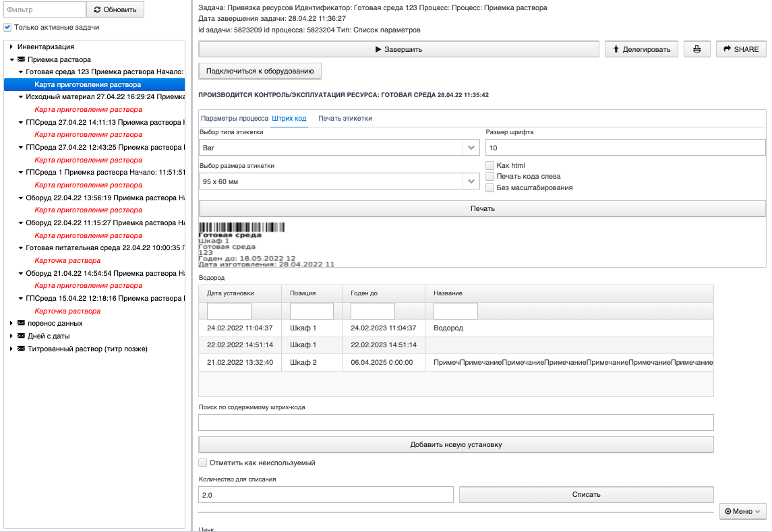The height and width of the screenshot is (532, 772).
Task: Select table cell 22.02.2023 14:51:14
Action: [384, 345]
